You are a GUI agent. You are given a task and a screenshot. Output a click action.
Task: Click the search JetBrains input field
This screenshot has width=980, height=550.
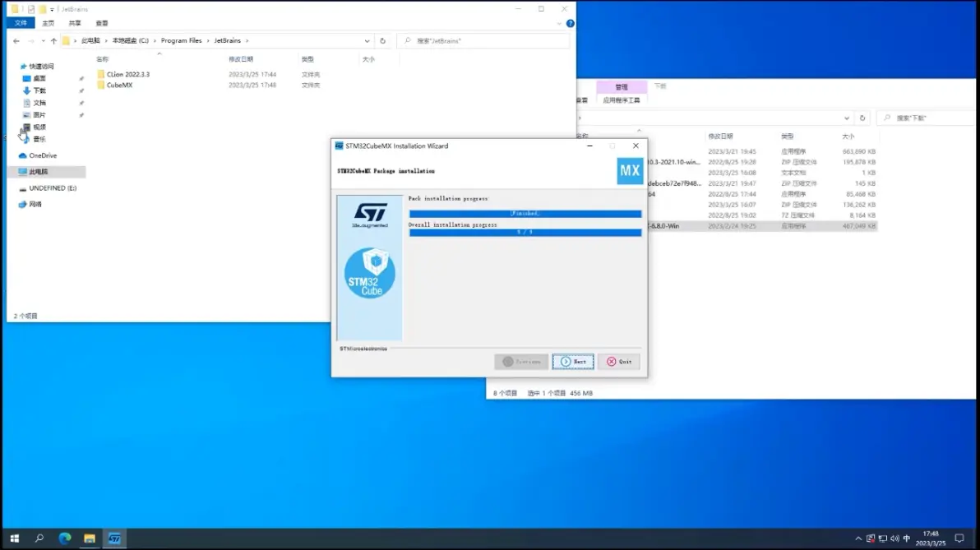(x=483, y=40)
